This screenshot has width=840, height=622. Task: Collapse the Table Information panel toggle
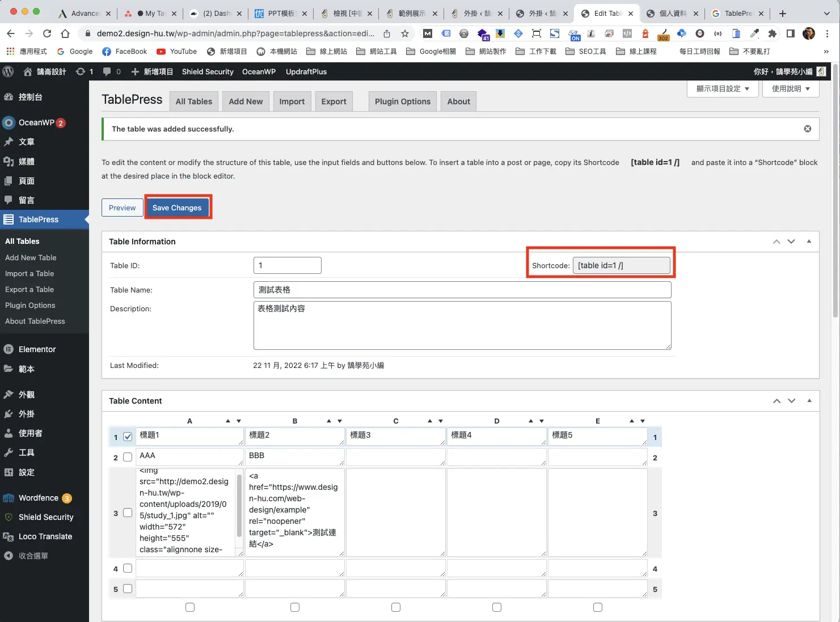click(x=809, y=242)
